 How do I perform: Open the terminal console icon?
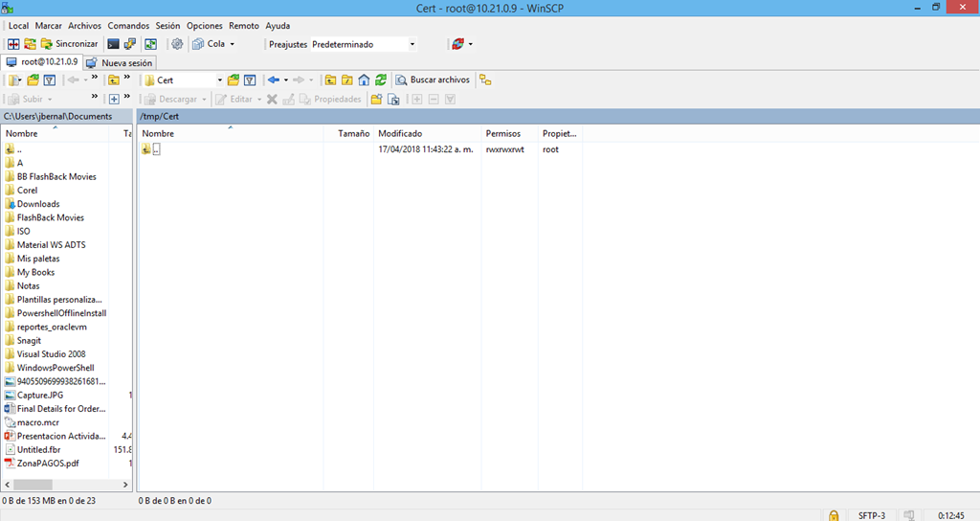click(114, 44)
